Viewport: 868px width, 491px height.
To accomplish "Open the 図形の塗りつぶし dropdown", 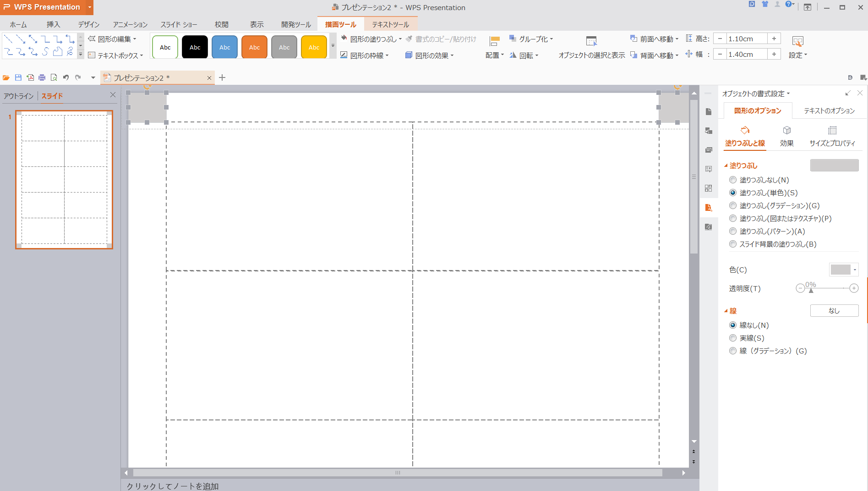I will point(400,39).
